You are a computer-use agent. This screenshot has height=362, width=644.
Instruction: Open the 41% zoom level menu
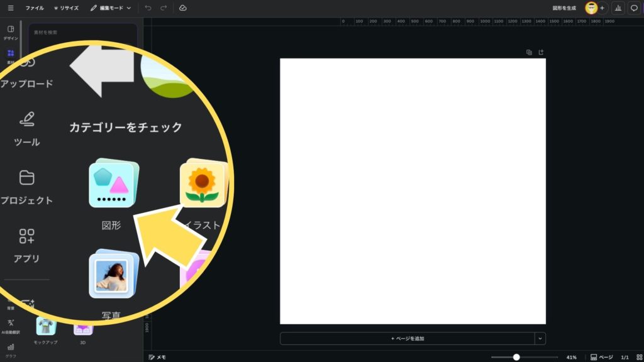pos(571,357)
